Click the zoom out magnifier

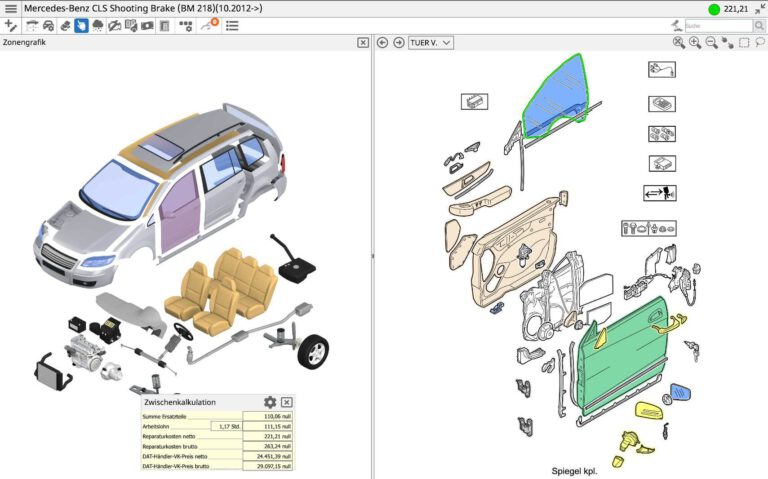coord(711,43)
